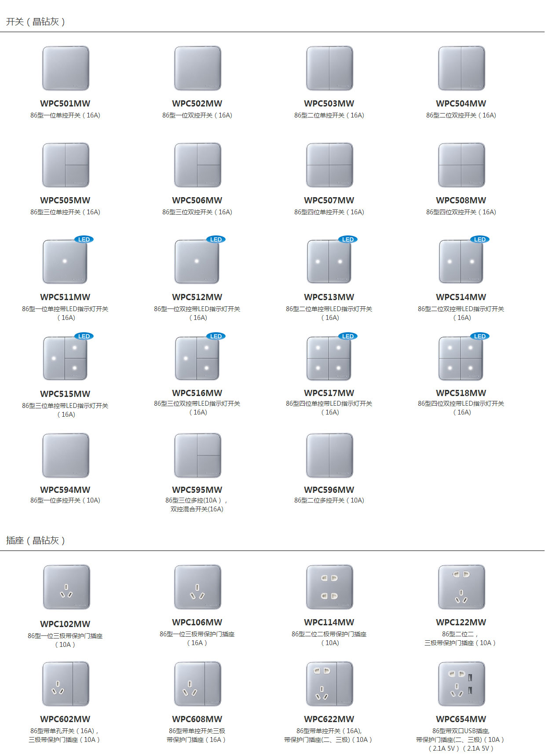
Task: Click the 插座（晶钻灰）section heading
Action: click(36, 540)
